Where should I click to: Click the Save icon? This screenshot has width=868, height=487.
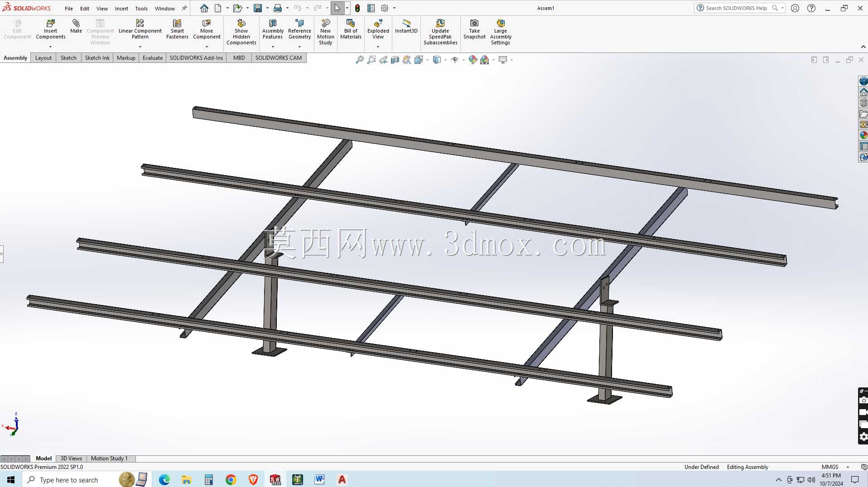pos(258,8)
